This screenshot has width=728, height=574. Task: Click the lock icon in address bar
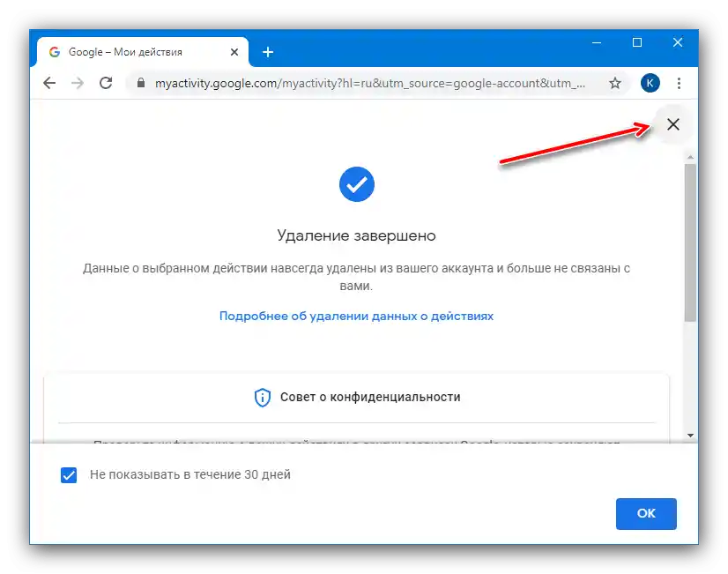(x=141, y=83)
